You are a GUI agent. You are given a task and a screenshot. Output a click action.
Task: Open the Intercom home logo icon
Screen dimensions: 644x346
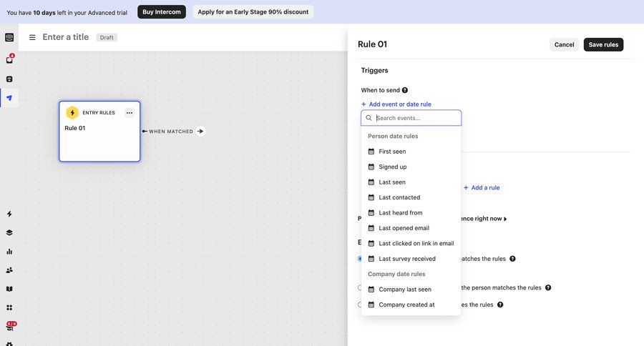(9, 37)
